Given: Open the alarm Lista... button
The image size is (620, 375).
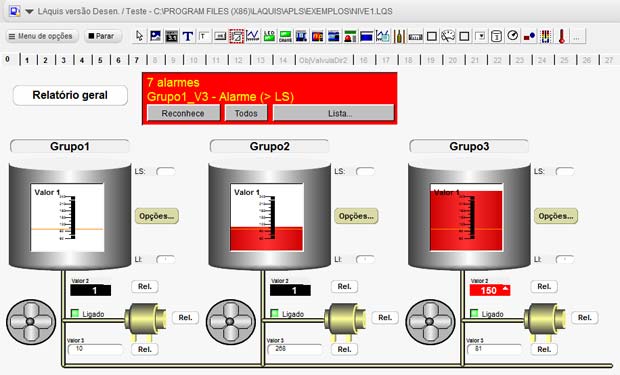Looking at the screenshot, I should point(333,113).
